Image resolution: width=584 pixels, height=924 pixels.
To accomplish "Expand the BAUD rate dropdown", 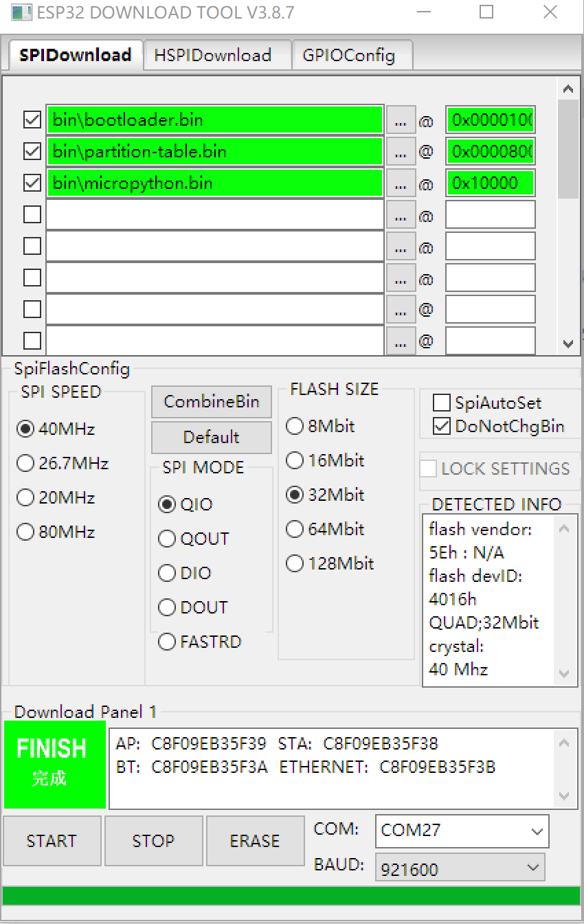I will [x=460, y=868].
